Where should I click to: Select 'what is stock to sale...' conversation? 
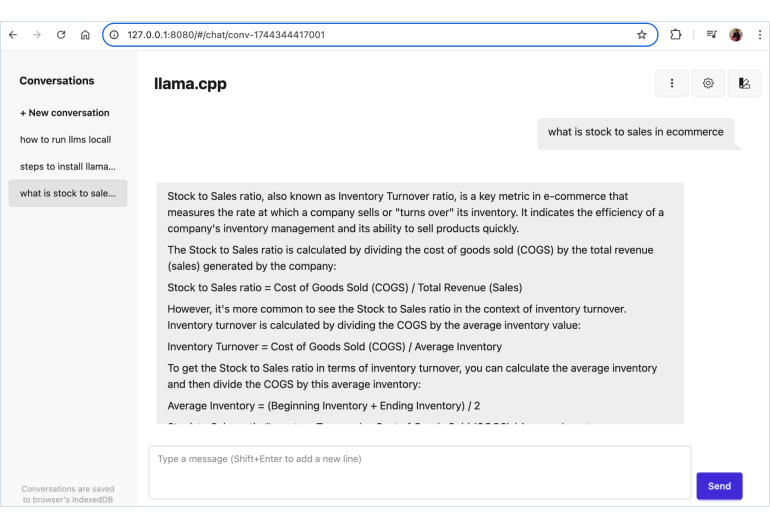(68, 194)
